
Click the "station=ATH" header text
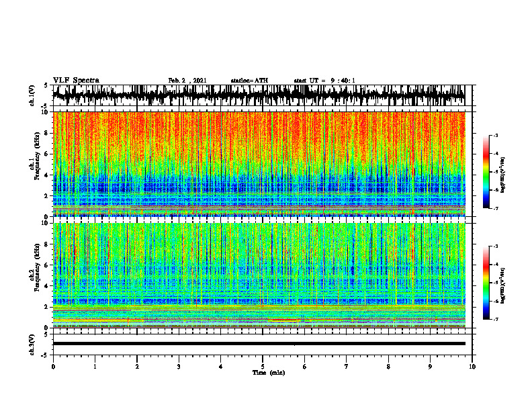249,81
